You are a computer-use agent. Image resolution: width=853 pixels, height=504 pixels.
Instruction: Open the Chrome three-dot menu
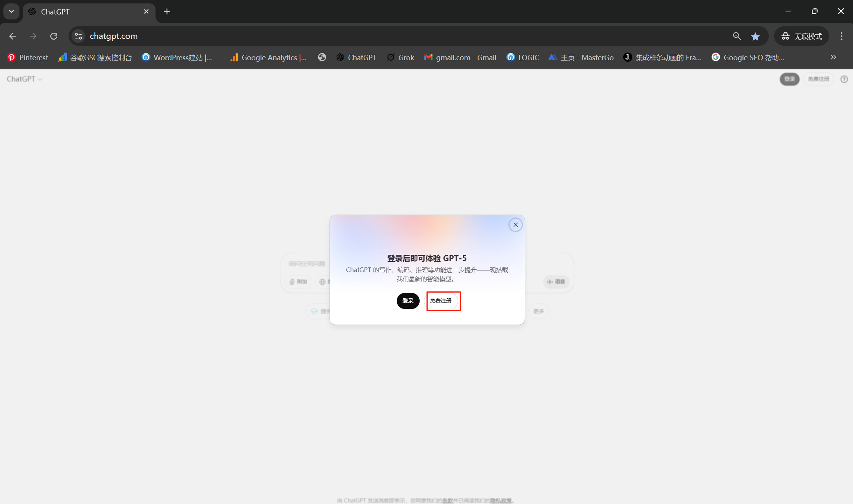[x=841, y=36]
